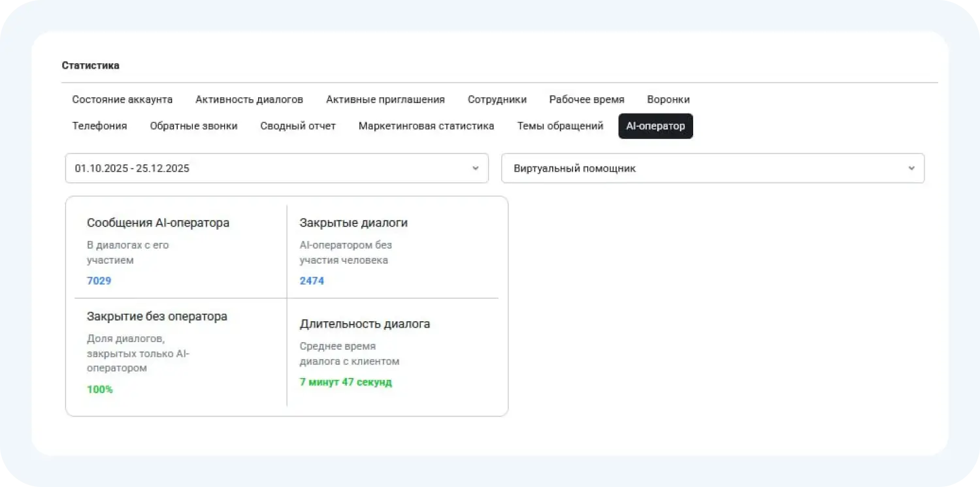Viewport: 980px width, 487px height.
Task: Select the Активные приглашения tab
Action: point(385,99)
